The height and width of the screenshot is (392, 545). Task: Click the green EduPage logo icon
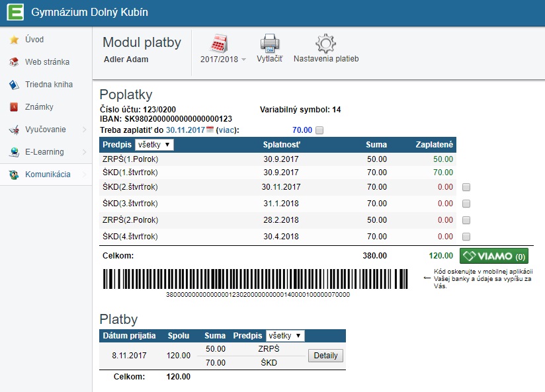click(14, 13)
